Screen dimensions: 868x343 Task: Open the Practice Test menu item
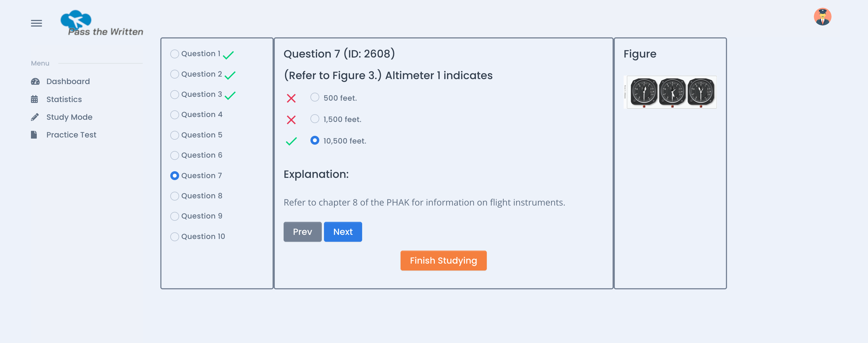tap(71, 135)
